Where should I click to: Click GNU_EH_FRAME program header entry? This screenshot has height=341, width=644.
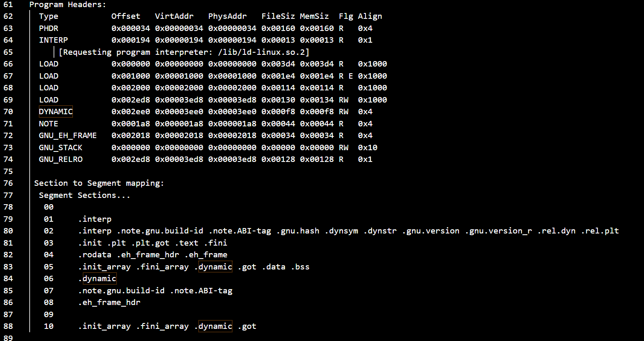coord(68,136)
